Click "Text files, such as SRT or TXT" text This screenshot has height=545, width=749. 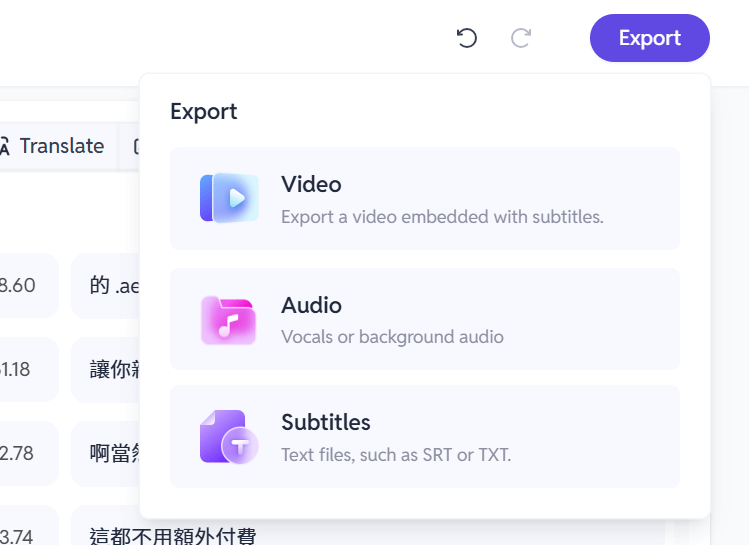(x=396, y=454)
